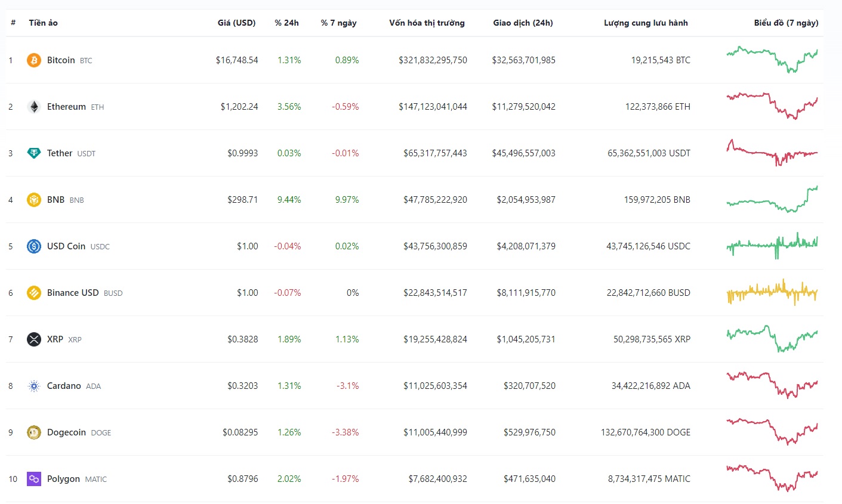The width and height of the screenshot is (842, 504).
Task: Click market cap $321,832,295,750
Action: coord(433,60)
